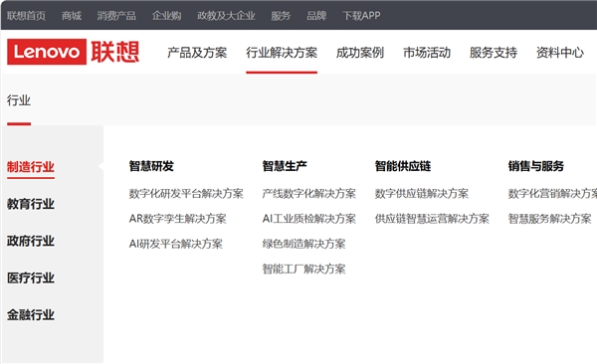This screenshot has height=364, width=597.
Task: Open the 行业解决方案 main menu
Action: [282, 53]
